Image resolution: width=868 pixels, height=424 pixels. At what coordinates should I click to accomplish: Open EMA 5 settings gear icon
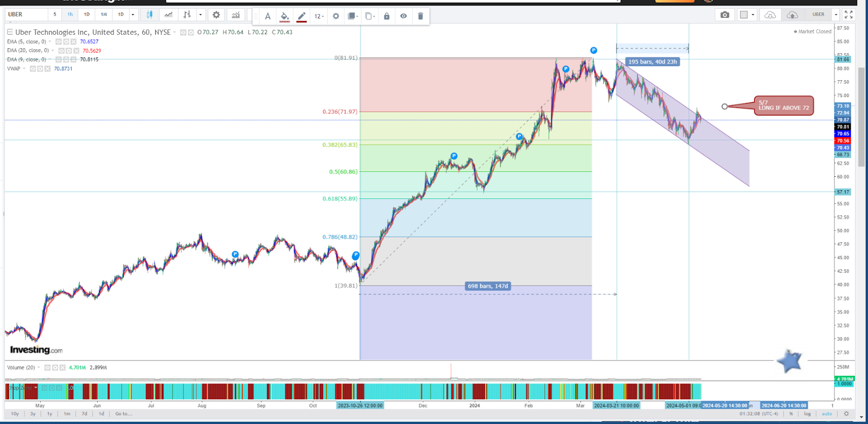pyautogui.click(x=66, y=42)
